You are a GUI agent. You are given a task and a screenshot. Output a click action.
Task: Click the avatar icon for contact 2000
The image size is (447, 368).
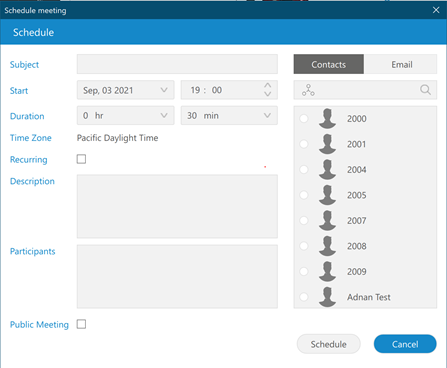(327, 118)
